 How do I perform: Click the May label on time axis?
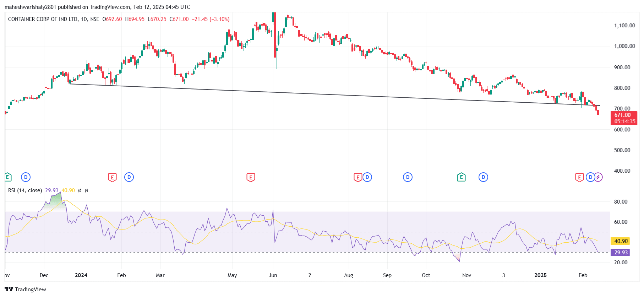click(232, 275)
